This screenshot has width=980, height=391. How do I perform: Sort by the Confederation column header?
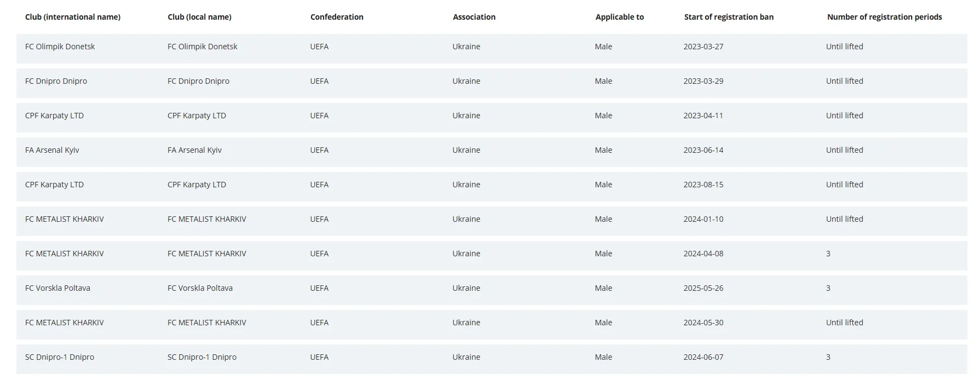(x=337, y=17)
